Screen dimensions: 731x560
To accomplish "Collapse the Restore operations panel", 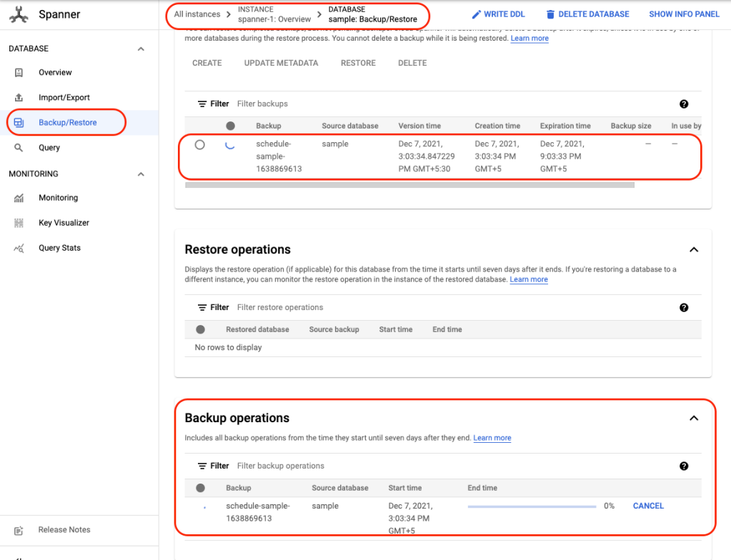I will pyautogui.click(x=693, y=250).
